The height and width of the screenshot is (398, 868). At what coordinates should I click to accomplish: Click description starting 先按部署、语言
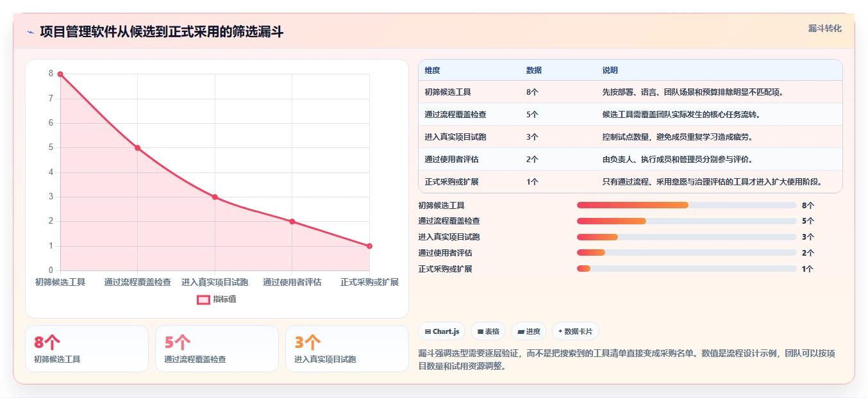click(x=693, y=92)
